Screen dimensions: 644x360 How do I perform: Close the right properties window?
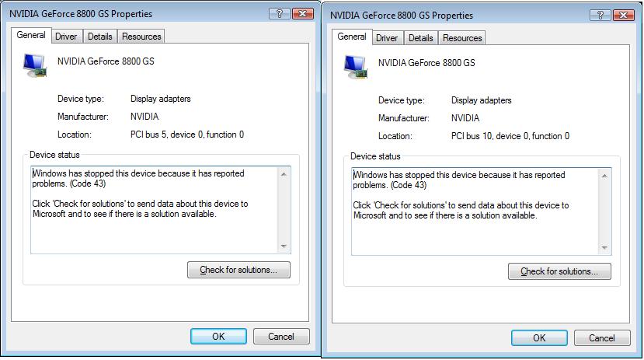624,16
